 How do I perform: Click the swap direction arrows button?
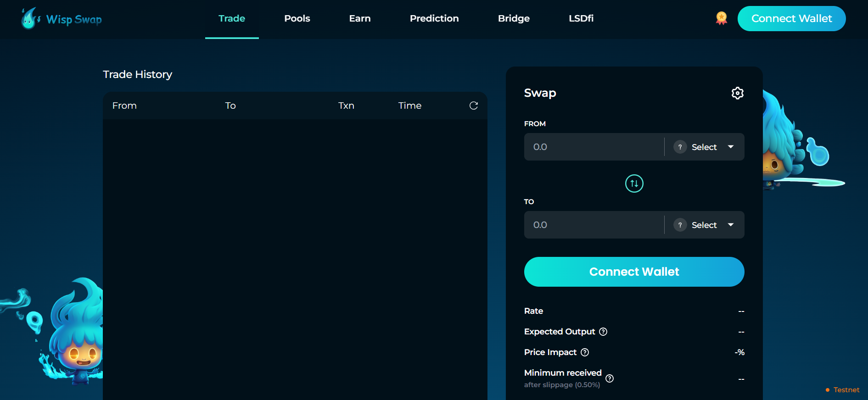(634, 183)
